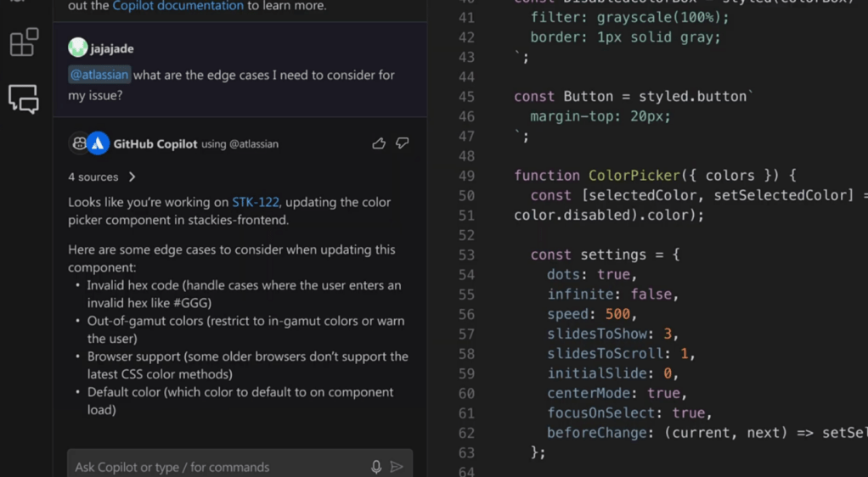868x477 pixels.
Task: Click 'ColorPicker' function name in editor
Action: point(634,176)
